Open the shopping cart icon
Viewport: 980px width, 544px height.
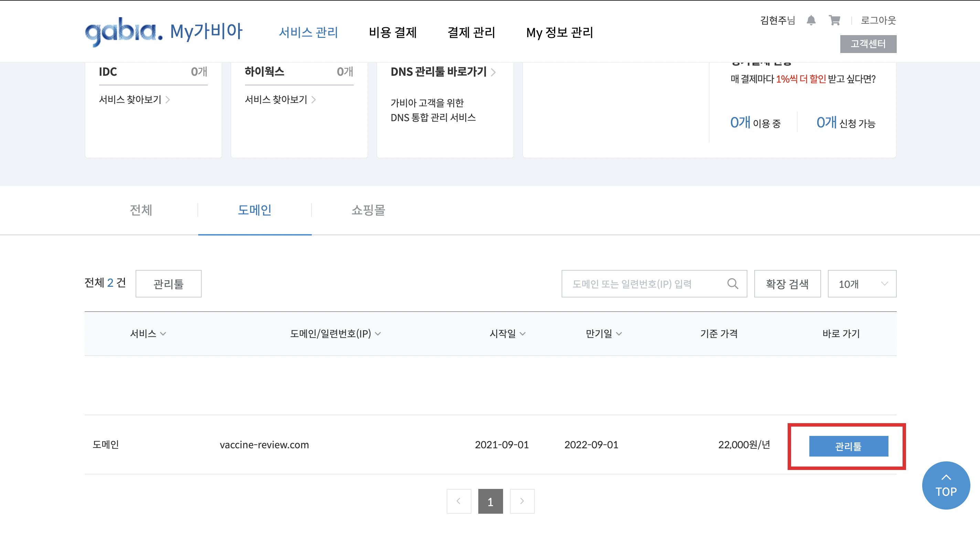pos(834,21)
